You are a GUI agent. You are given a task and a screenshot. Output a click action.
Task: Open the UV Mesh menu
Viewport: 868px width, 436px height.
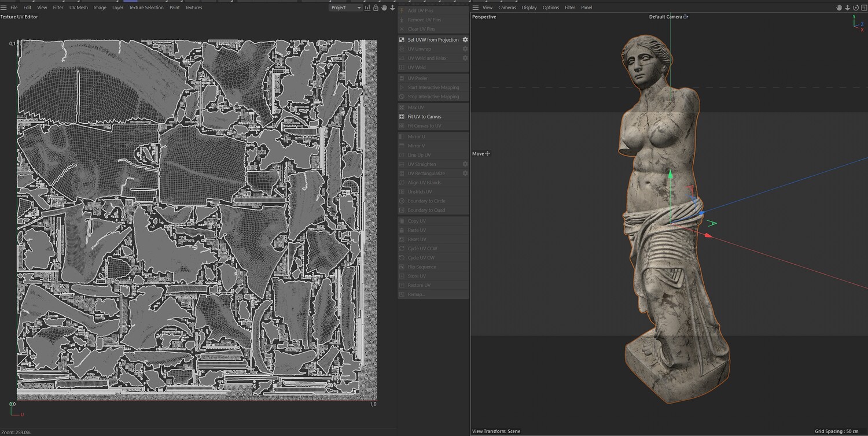[79, 8]
